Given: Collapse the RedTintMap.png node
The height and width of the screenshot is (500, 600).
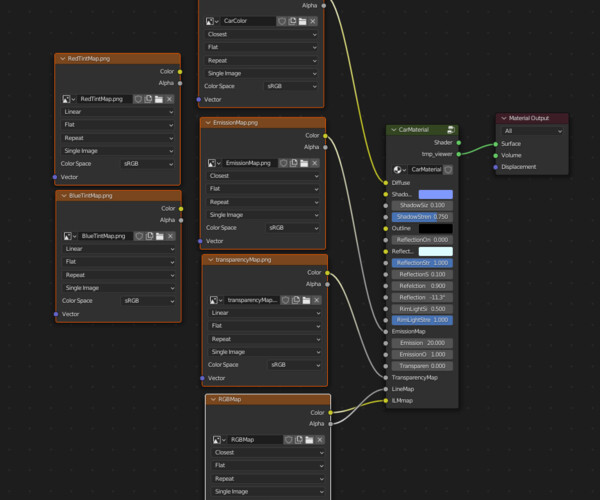Looking at the screenshot, I should point(63,59).
